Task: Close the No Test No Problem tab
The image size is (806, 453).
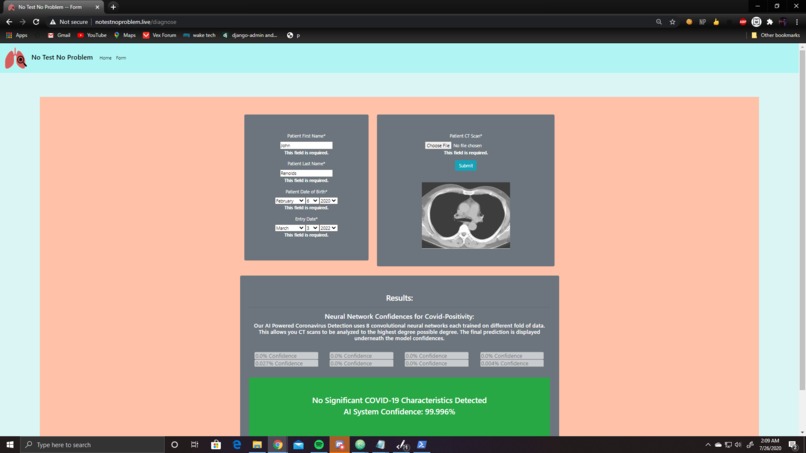Action: pyautogui.click(x=97, y=7)
